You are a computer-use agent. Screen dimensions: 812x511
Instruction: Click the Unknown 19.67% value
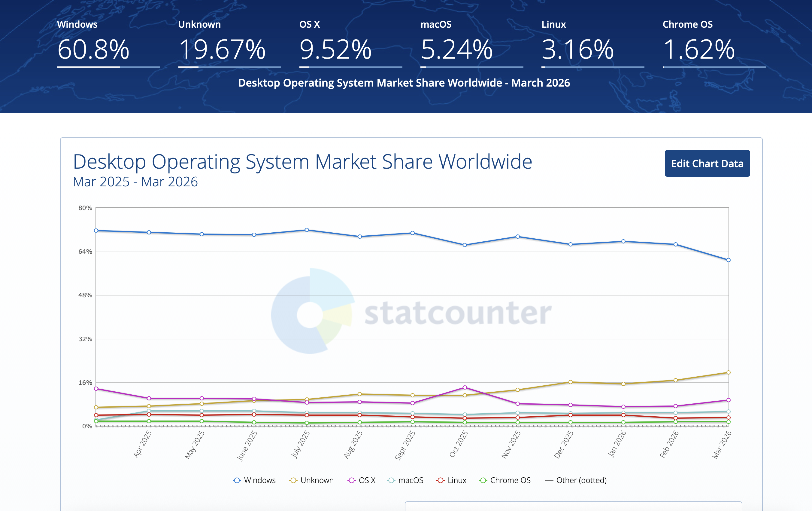click(x=222, y=50)
